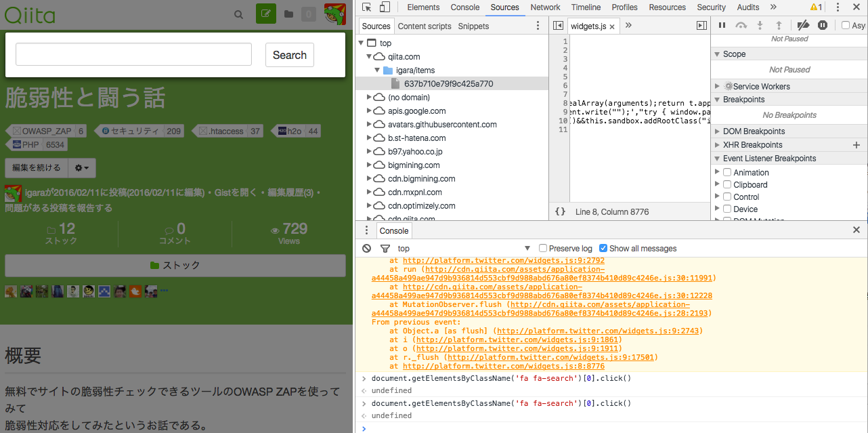This screenshot has width=868, height=433.
Task: Click the Search button on Qiita
Action: tap(290, 55)
